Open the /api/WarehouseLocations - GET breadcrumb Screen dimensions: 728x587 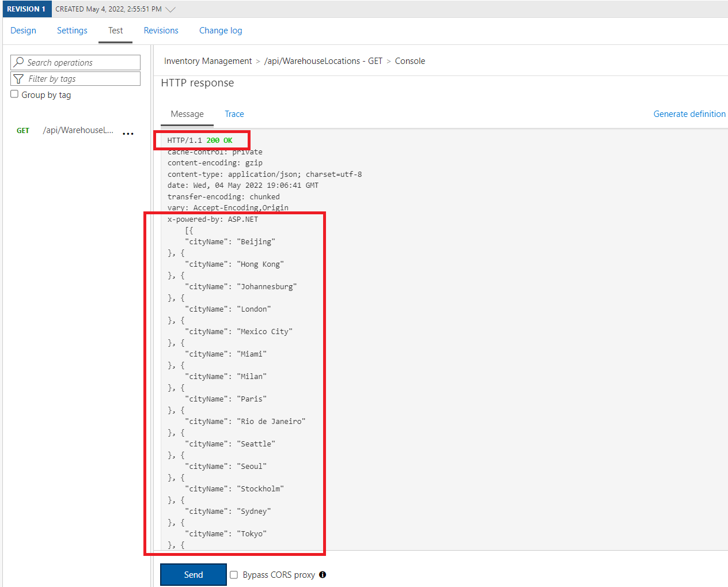click(x=323, y=60)
